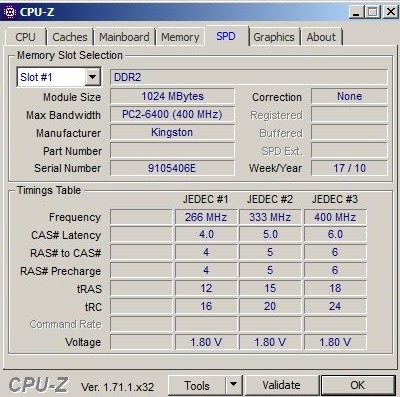Screen dimensions: 400x397
Task: Switch to the CPU tab
Action: pos(26,37)
